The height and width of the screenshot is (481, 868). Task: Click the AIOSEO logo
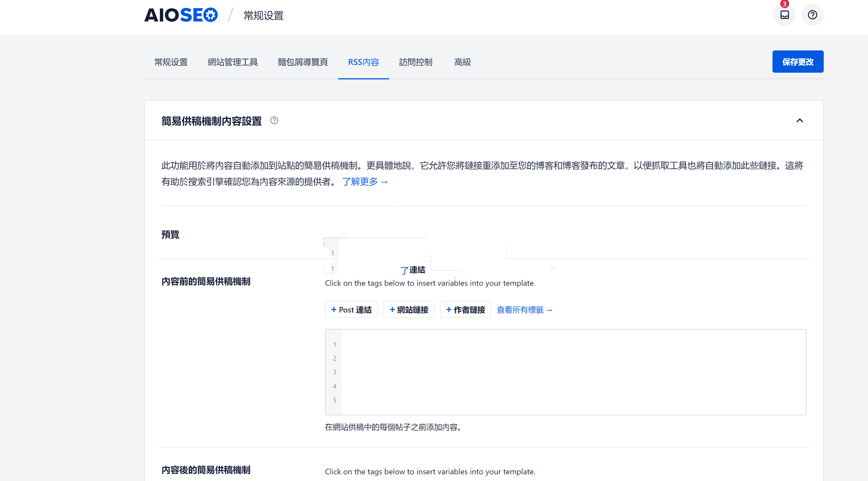point(181,15)
